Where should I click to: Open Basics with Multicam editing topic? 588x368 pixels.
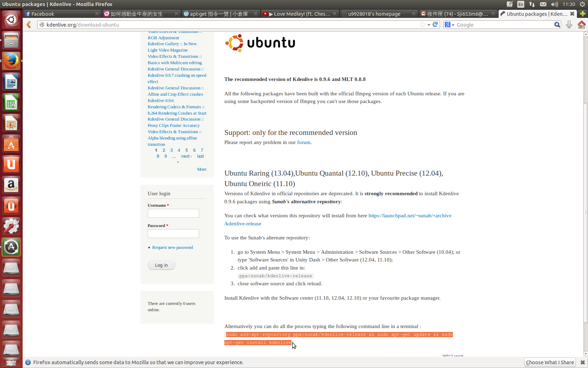(x=175, y=63)
